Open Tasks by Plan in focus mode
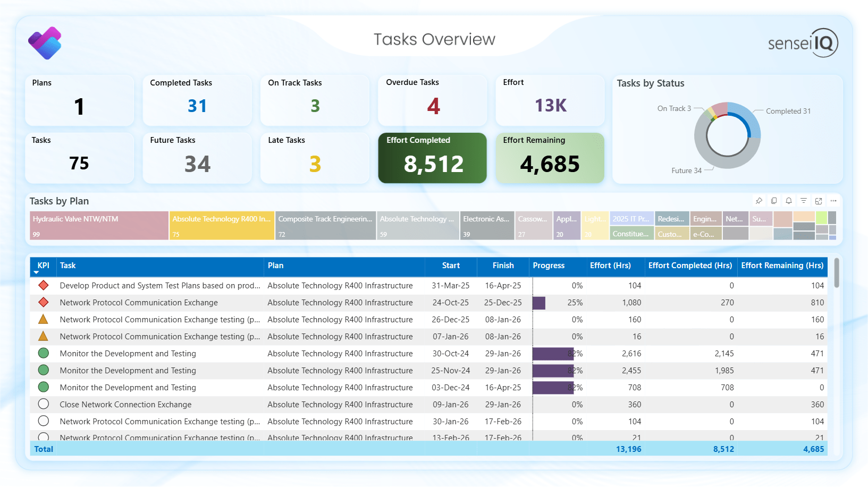 pyautogui.click(x=819, y=201)
